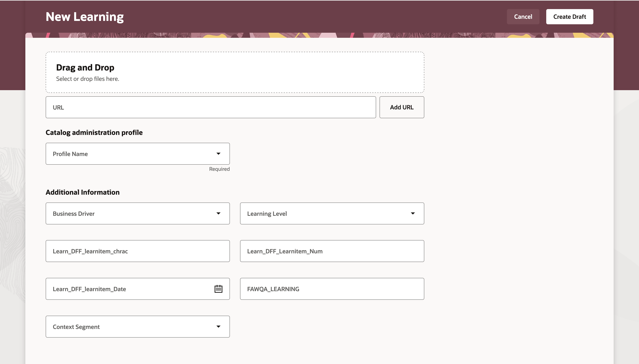The height and width of the screenshot is (364, 639).
Task: Focus the URL text field
Action: pos(210,107)
